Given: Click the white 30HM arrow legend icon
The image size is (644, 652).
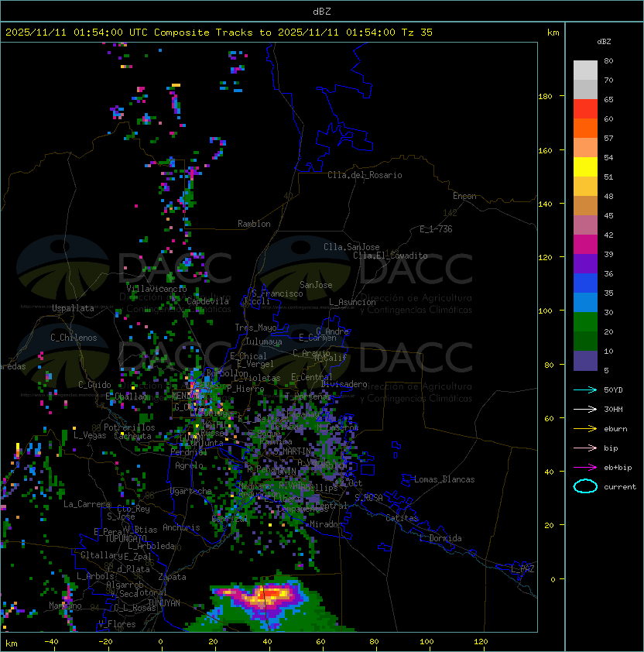Looking at the screenshot, I should [x=585, y=409].
